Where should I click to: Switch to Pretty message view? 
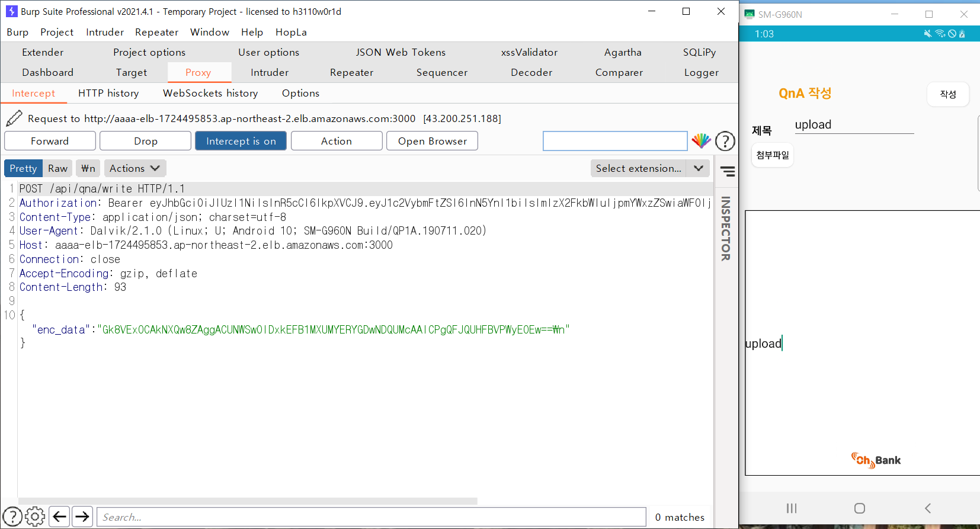coord(23,168)
